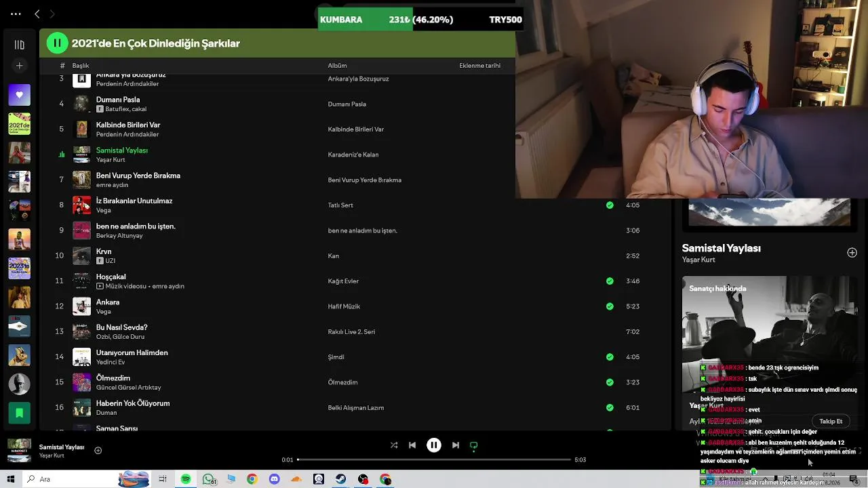Sort by Eklenme tarihi column header
The image size is (868, 488).
(479, 66)
